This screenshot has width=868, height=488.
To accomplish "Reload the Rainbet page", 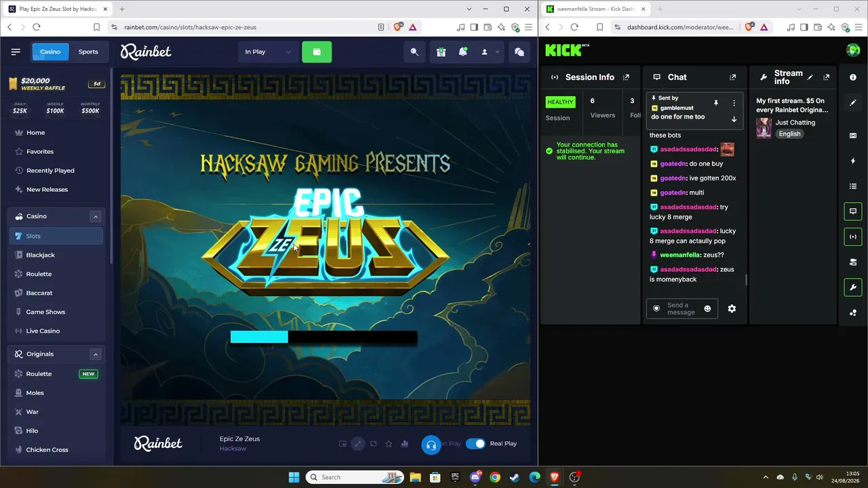I will point(37,27).
